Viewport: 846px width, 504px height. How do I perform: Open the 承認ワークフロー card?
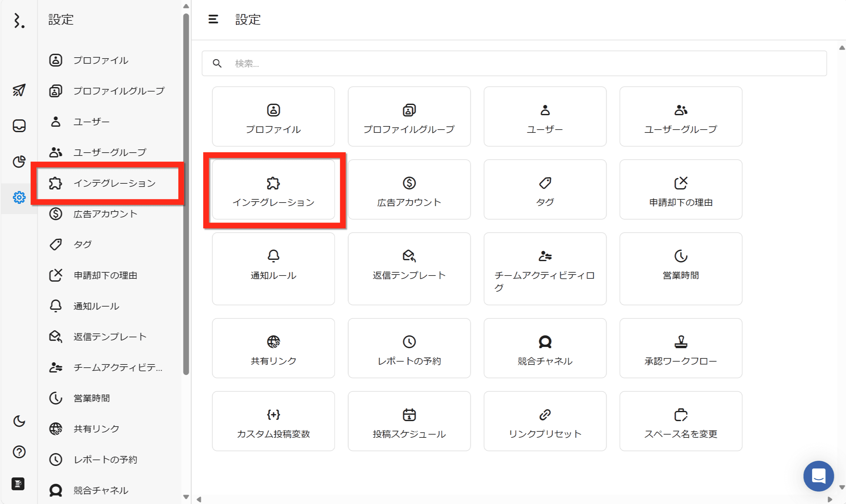pyautogui.click(x=680, y=348)
